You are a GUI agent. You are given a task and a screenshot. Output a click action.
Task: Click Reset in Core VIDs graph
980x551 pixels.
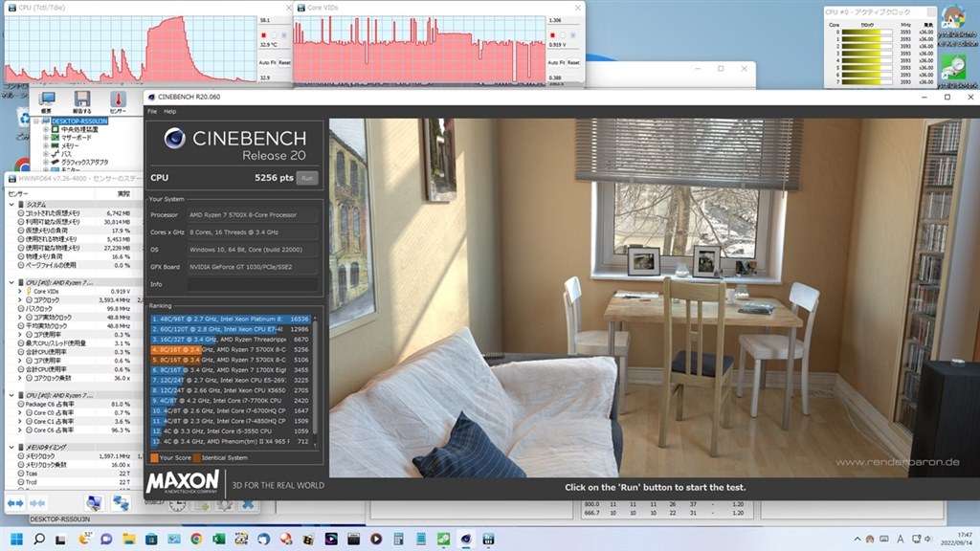573,62
